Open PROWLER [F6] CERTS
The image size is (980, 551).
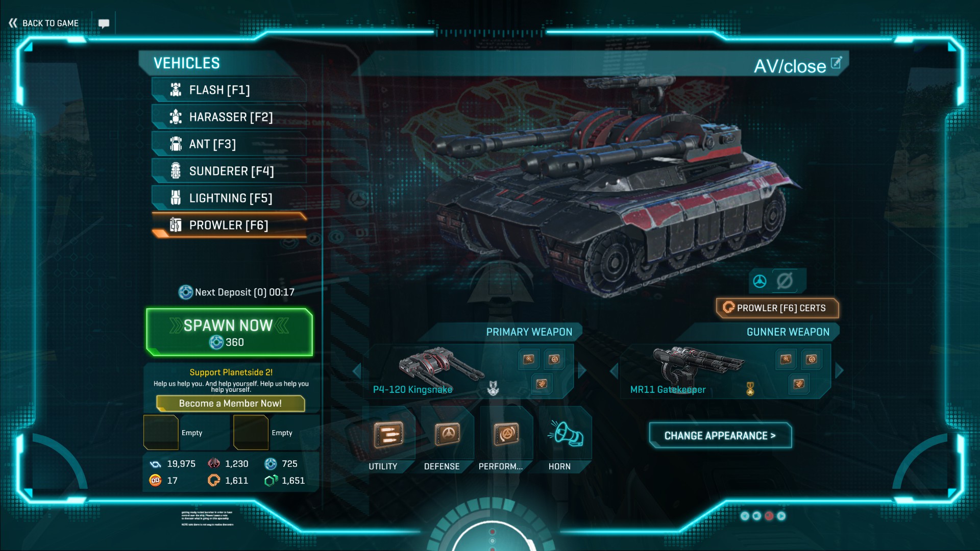[777, 308]
